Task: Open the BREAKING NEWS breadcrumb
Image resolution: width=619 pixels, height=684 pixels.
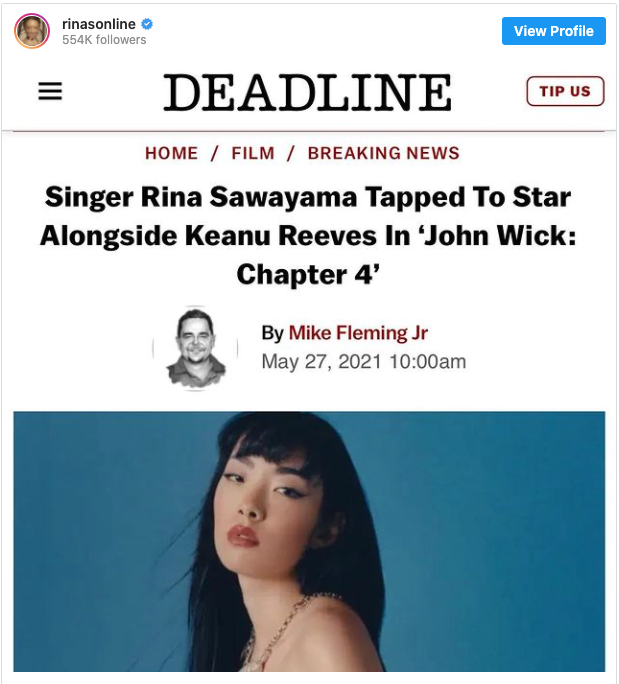Action: pyautogui.click(x=383, y=153)
